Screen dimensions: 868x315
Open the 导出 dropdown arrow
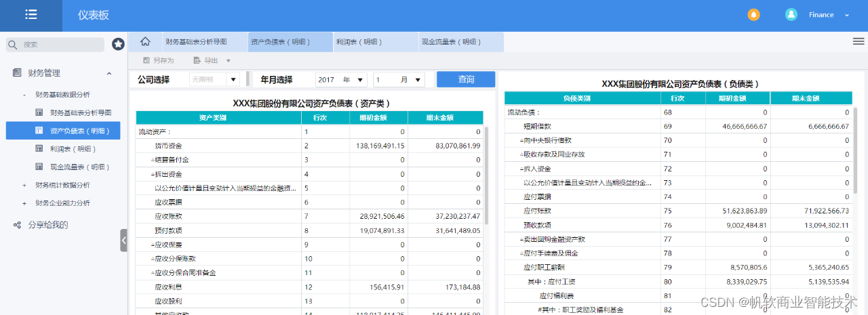tap(229, 61)
